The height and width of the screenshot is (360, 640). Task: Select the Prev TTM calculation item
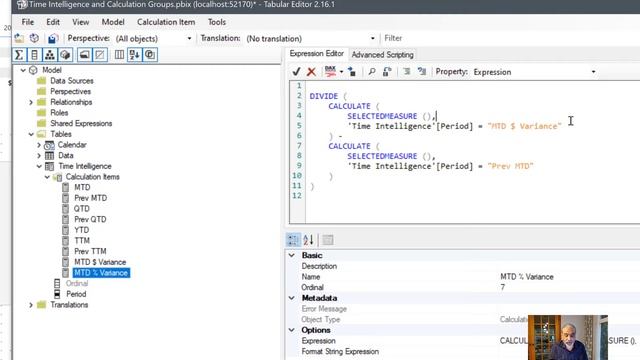pyautogui.click(x=90, y=251)
